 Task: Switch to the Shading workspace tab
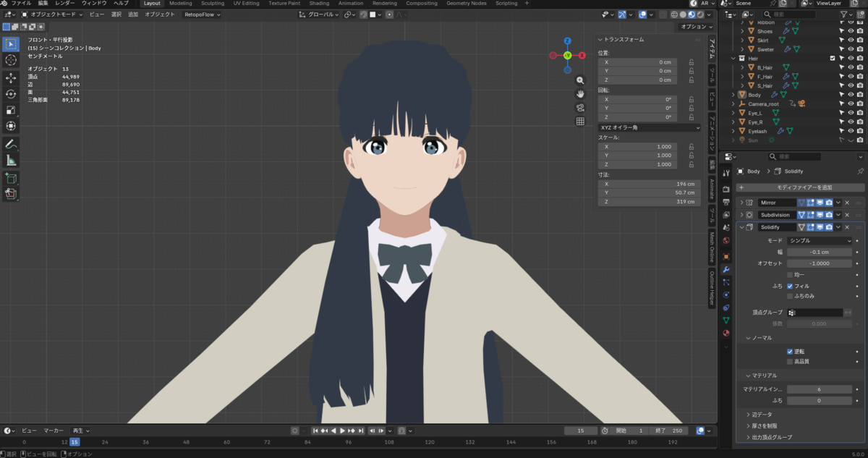click(319, 4)
